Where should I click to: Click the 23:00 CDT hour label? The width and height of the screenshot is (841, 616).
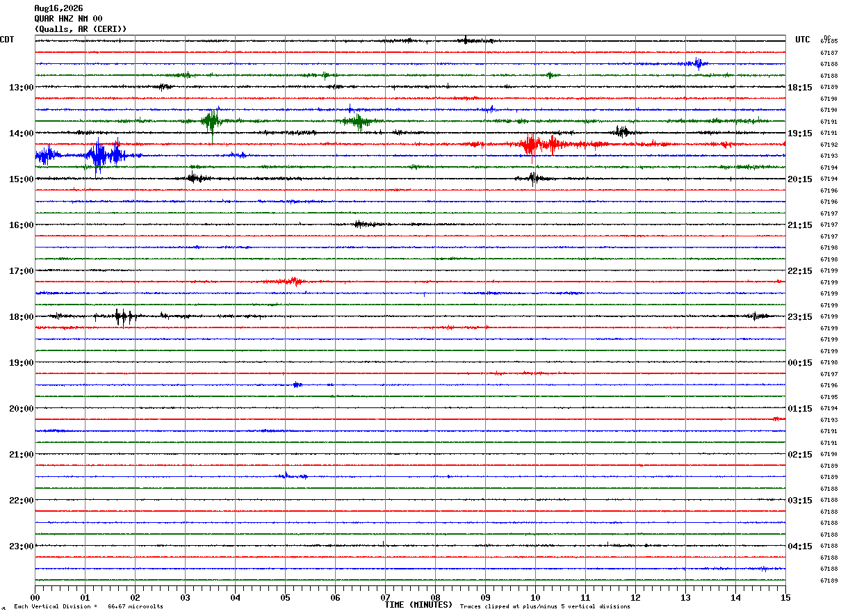click(21, 546)
